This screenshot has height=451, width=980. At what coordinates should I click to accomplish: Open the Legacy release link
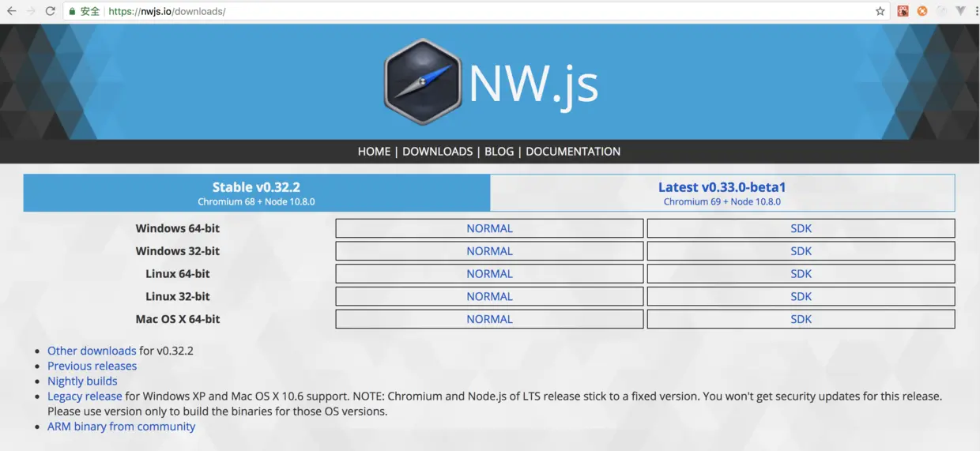(85, 397)
